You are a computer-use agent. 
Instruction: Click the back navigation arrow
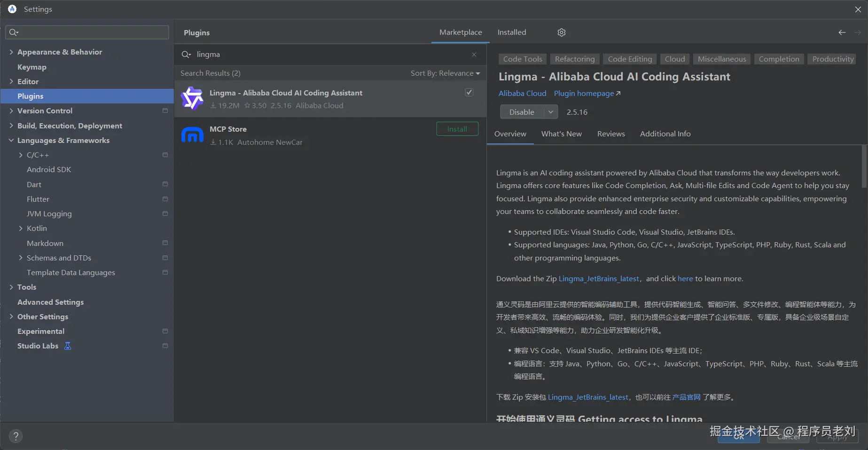(842, 32)
